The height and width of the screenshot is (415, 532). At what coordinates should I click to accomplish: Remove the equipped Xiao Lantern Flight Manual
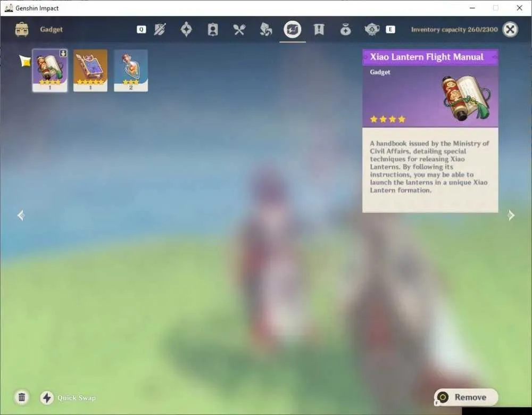pyautogui.click(x=466, y=397)
